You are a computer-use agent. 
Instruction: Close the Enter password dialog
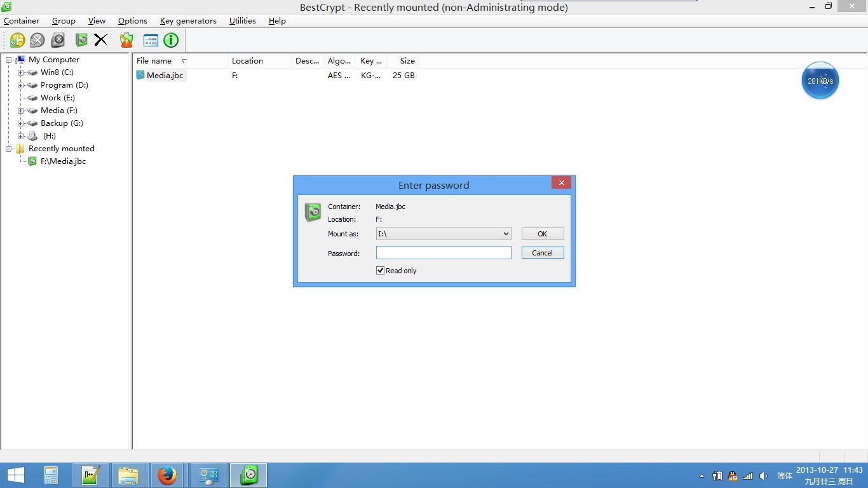tap(561, 183)
